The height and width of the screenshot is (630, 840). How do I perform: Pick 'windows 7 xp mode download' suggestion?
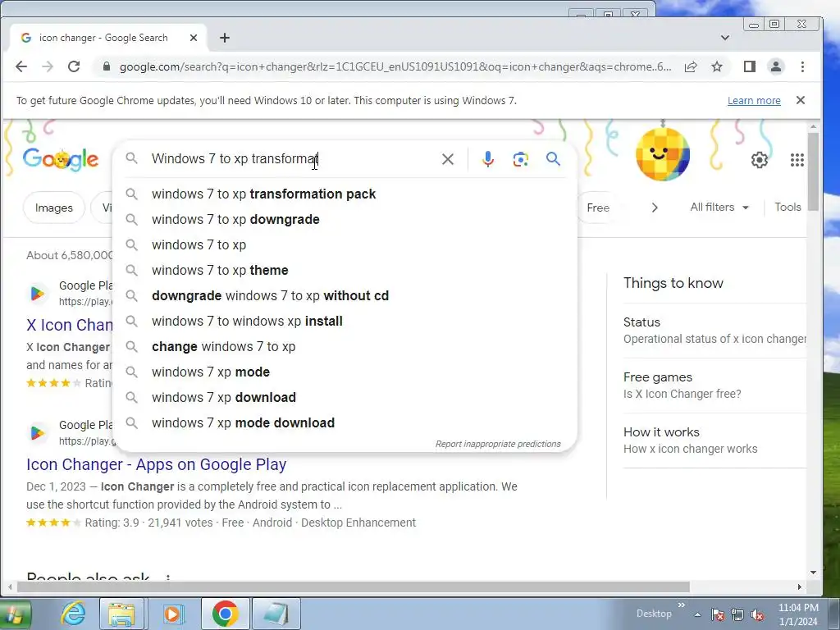coord(345,423)
